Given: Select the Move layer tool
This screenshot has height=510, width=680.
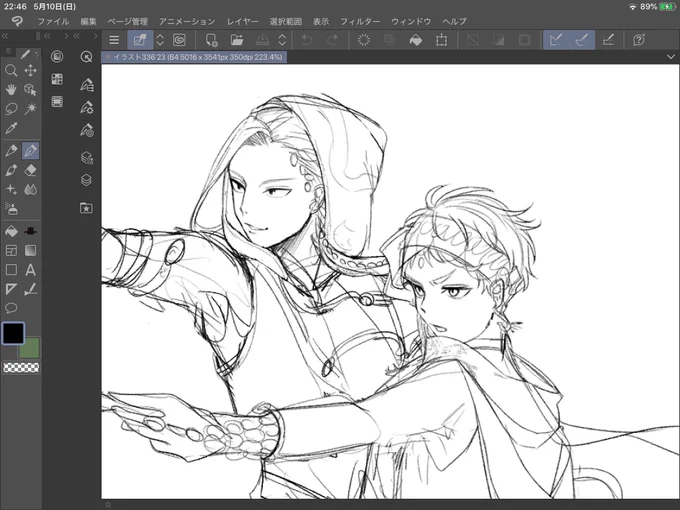Looking at the screenshot, I should click(x=30, y=70).
